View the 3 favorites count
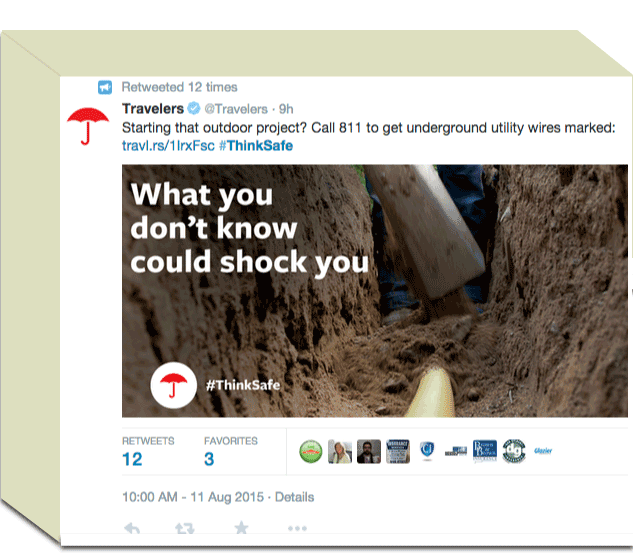The height and width of the screenshot is (554, 633). (x=209, y=459)
